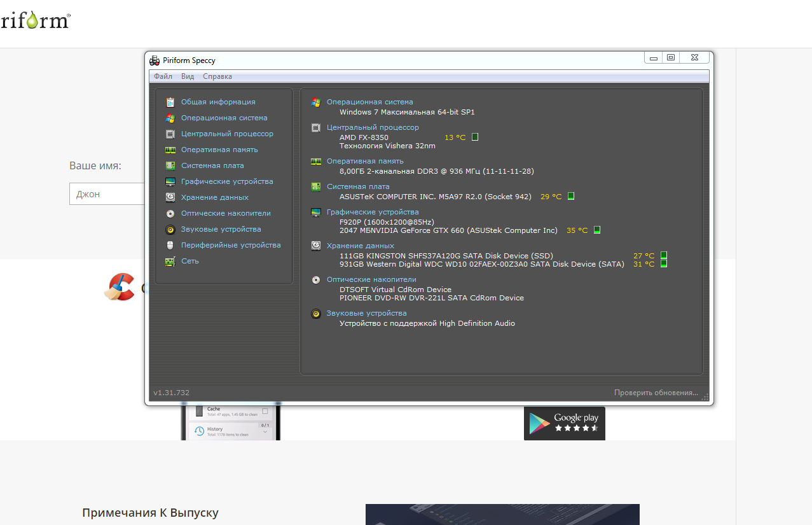The height and width of the screenshot is (525, 812).
Task: Click the RAM module icon in summary panel
Action: (316, 161)
